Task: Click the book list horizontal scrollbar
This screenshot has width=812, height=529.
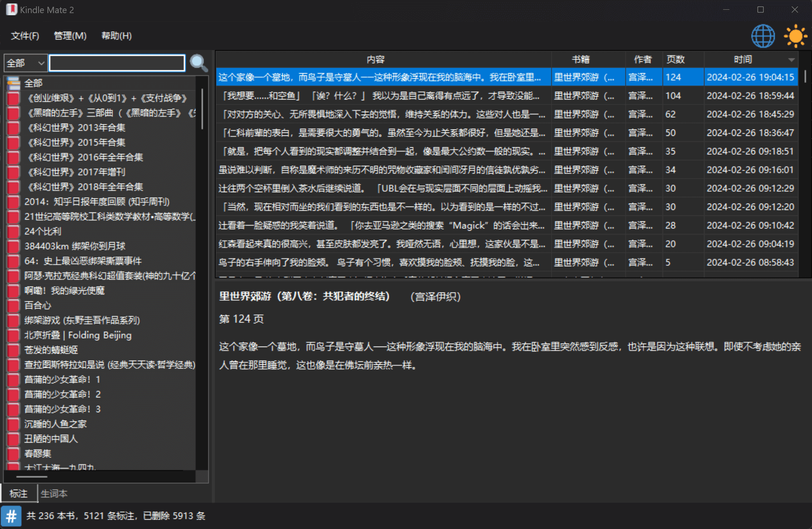Action: pyautogui.click(x=32, y=477)
